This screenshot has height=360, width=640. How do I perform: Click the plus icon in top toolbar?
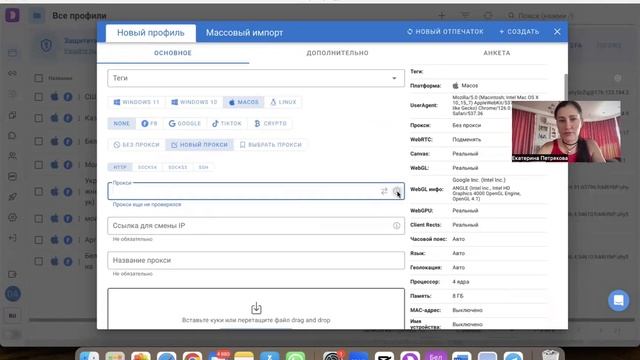coord(442,16)
